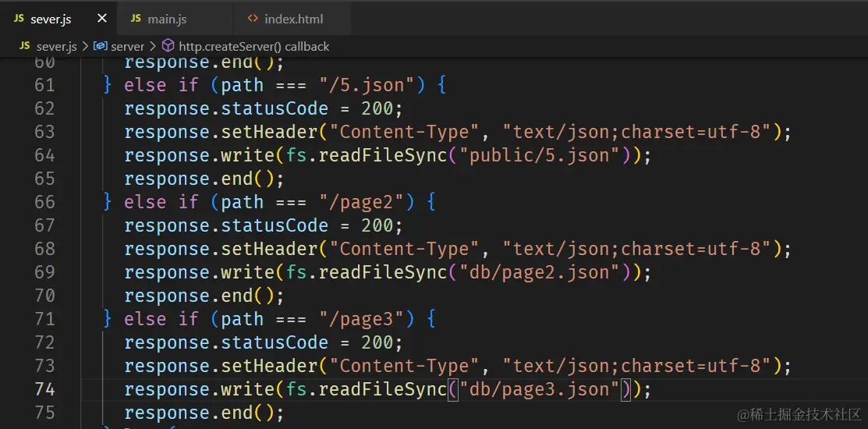The height and width of the screenshot is (429, 868).
Task: Click readFileSync on line 64
Action: coord(383,155)
